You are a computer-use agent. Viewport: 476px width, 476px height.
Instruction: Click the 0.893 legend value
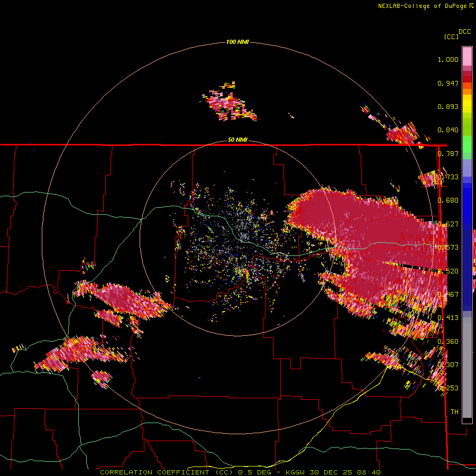(448, 106)
